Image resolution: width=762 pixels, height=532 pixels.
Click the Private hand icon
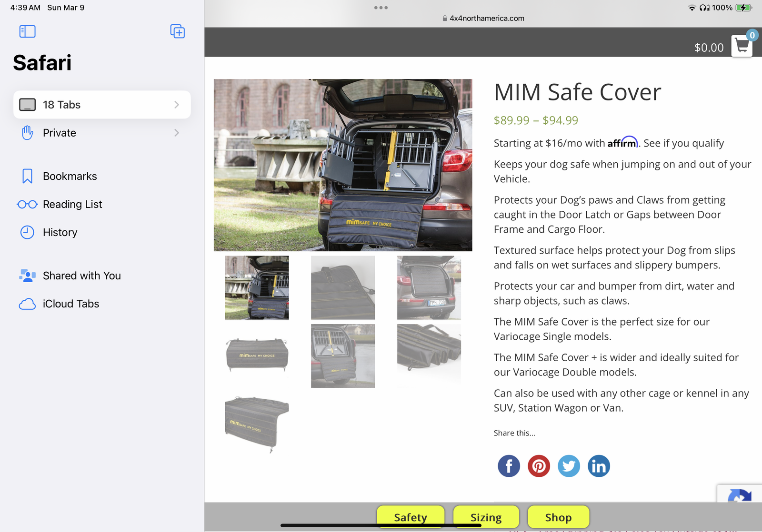[x=27, y=133]
